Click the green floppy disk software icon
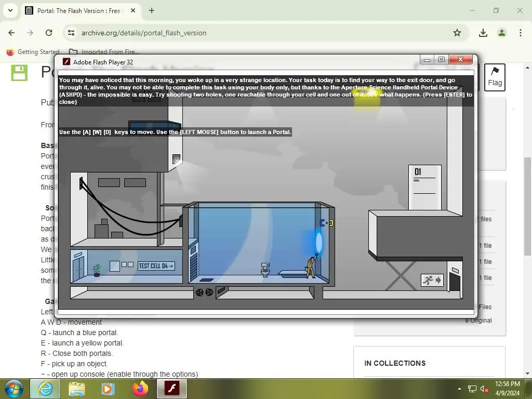Image resolution: width=532 pixels, height=399 pixels. point(19,73)
